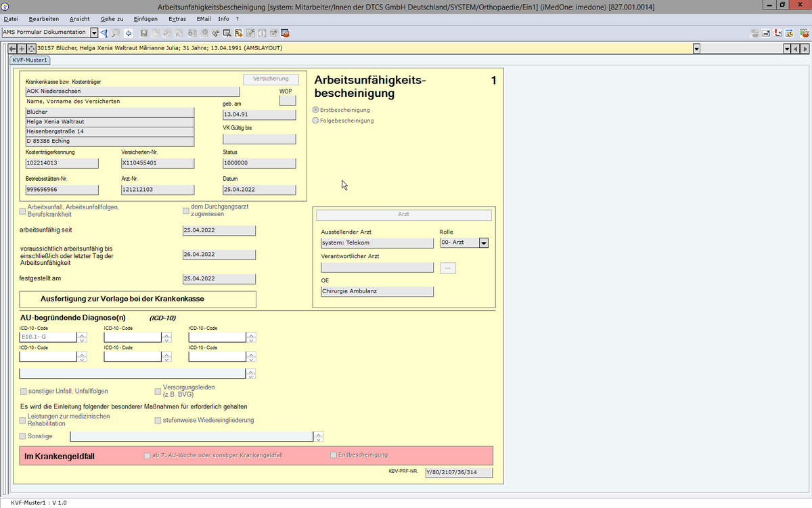
Task: Click the info document toolbar icon
Action: click(x=262, y=33)
